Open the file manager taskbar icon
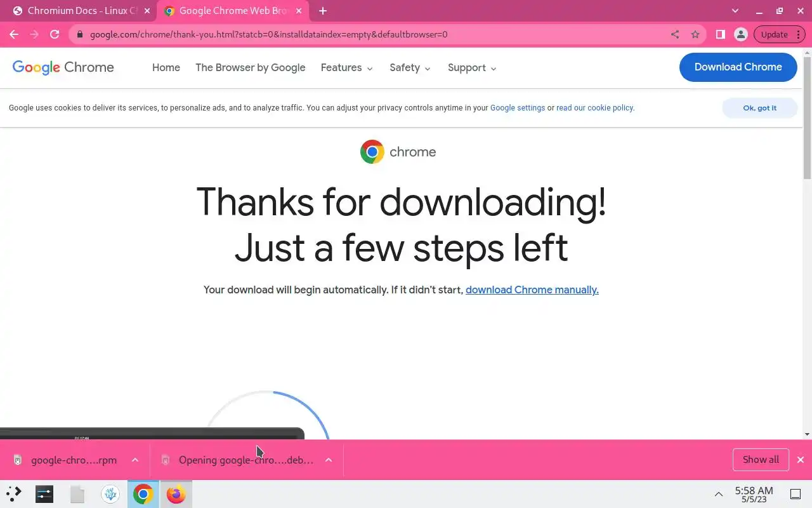This screenshot has width=812, height=508. point(77,493)
